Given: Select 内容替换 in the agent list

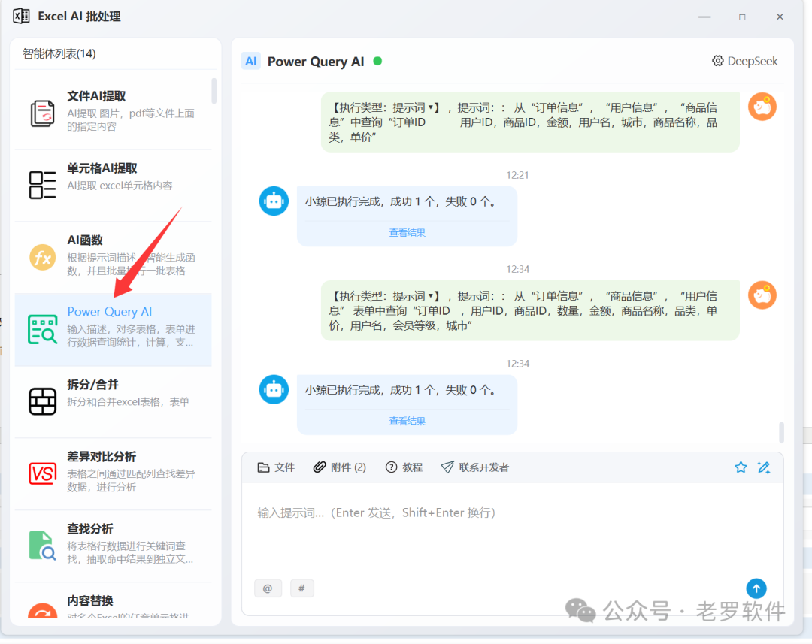Looking at the screenshot, I should click(x=113, y=600).
